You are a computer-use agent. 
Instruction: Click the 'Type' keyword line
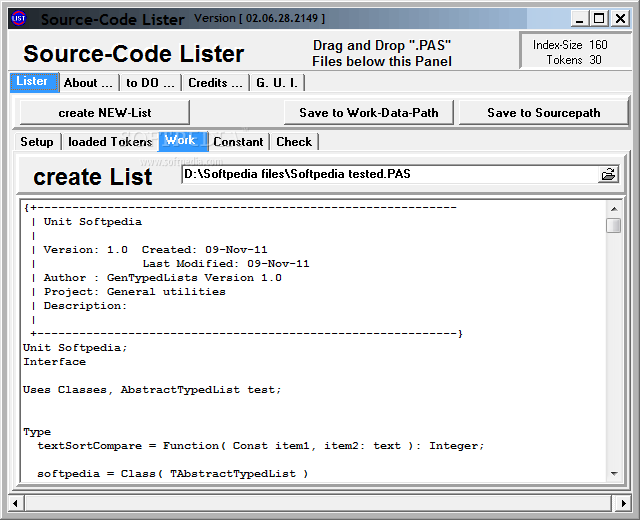(x=37, y=432)
